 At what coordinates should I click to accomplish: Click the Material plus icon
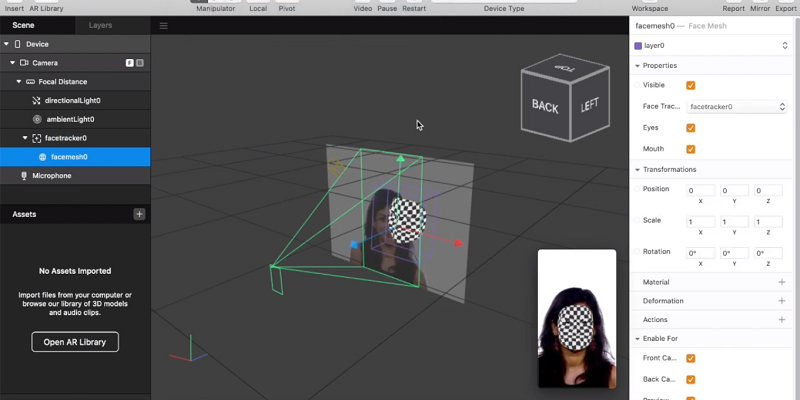coord(782,283)
